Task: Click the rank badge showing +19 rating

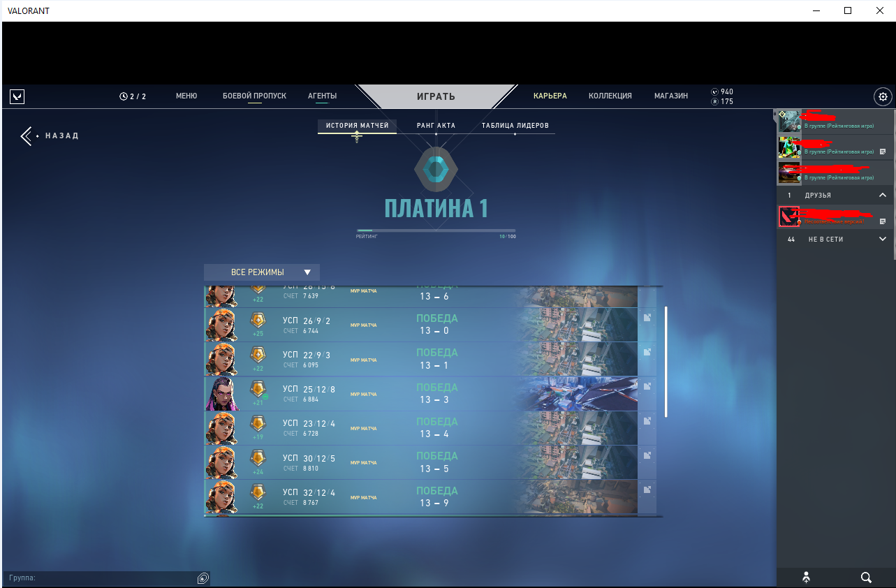Action: click(x=258, y=423)
